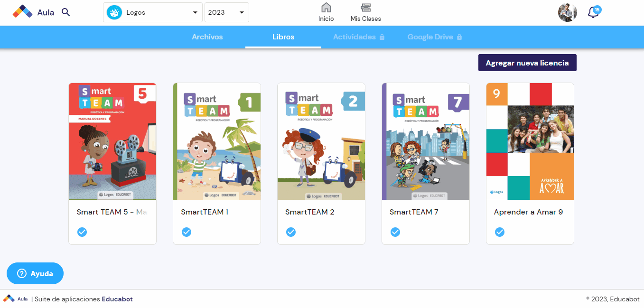Open the Ayuda help button

click(35, 273)
